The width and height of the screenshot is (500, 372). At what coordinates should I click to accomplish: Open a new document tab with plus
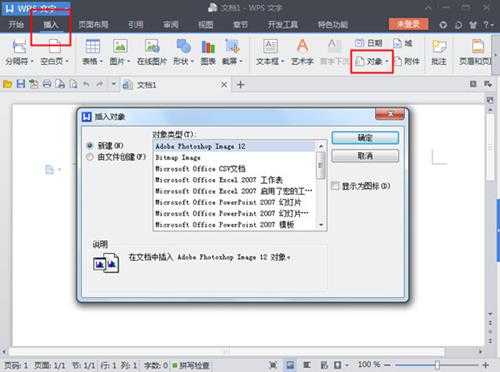pyautogui.click(x=240, y=85)
